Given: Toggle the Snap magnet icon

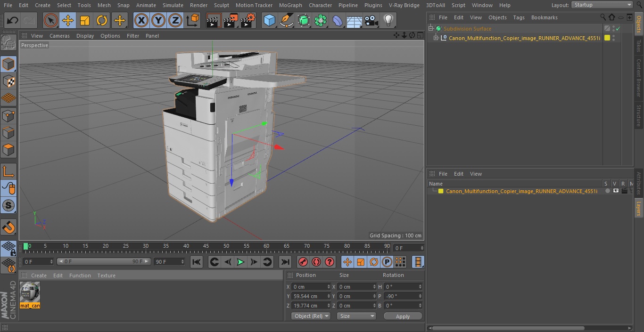Looking at the screenshot, I should 8,227.
